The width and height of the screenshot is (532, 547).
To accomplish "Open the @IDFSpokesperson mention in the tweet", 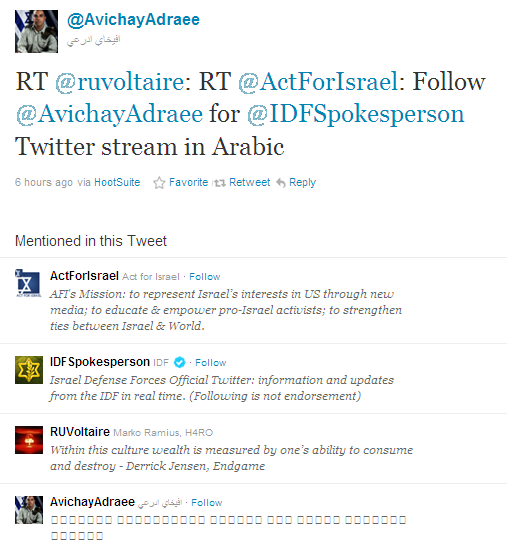I will (x=355, y=114).
